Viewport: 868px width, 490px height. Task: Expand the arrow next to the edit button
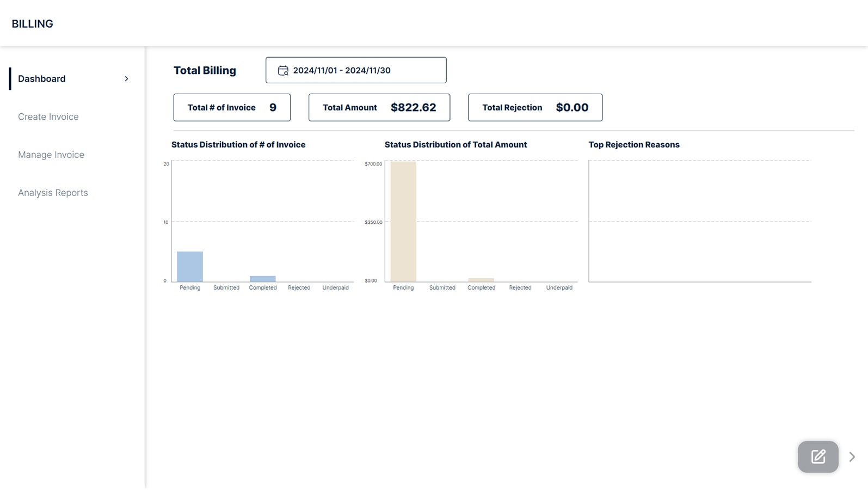click(852, 457)
